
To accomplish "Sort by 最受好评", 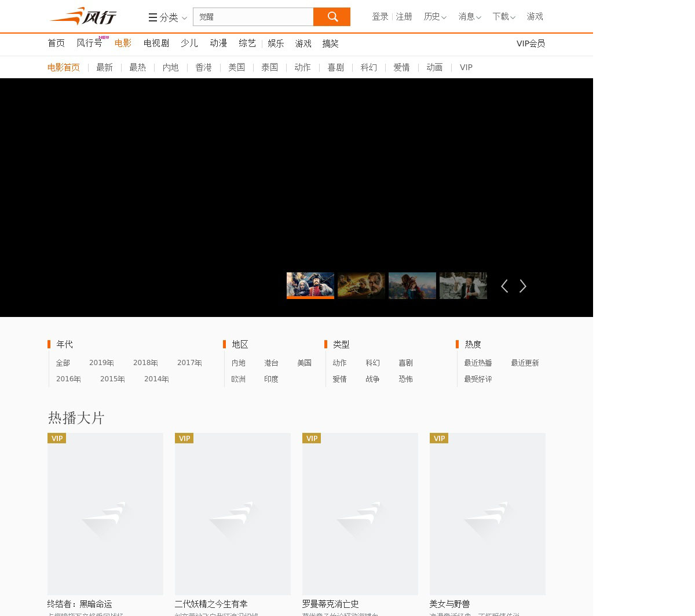I will click(478, 379).
